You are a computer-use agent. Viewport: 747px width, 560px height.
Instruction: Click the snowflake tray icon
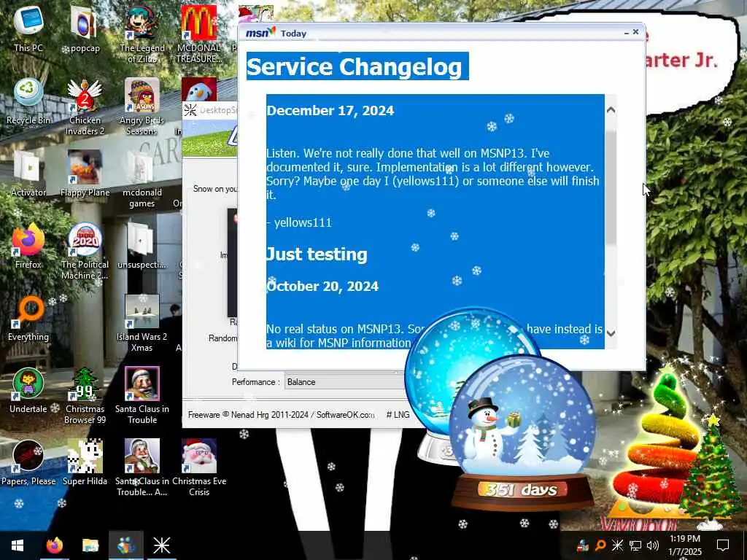coord(617,545)
